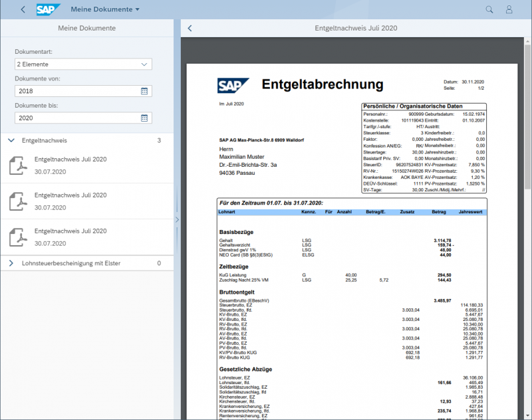
Task: Open first Entgeltnachweis Juli 2020 title
Action: tap(70, 159)
